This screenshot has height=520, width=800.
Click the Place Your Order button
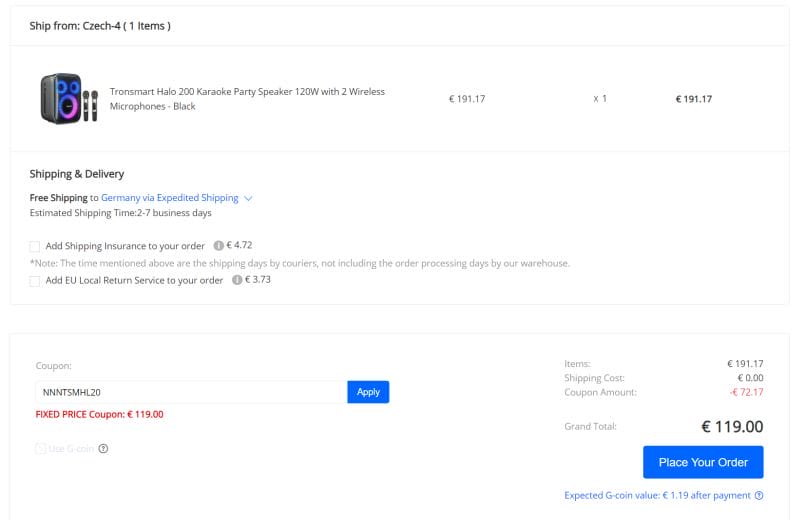702,462
